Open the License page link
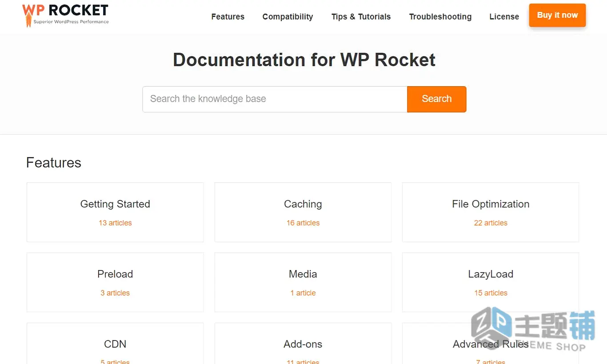Image resolution: width=607 pixels, height=364 pixels. [x=504, y=17]
